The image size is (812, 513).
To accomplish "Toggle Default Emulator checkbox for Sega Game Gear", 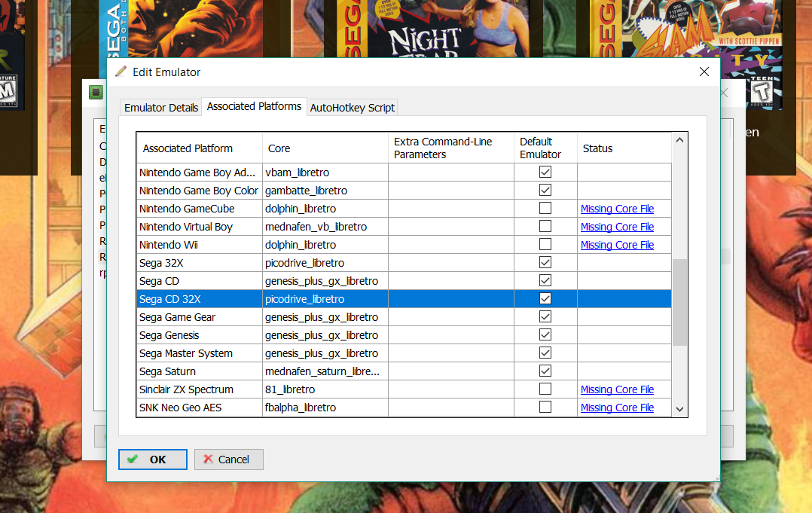I will click(x=545, y=317).
